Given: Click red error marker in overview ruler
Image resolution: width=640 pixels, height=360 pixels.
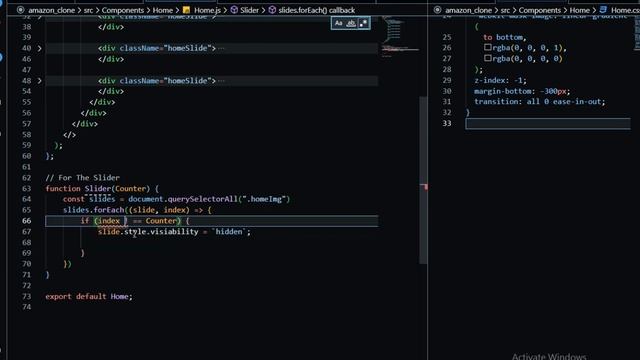Looking at the screenshot, I should point(424,187).
